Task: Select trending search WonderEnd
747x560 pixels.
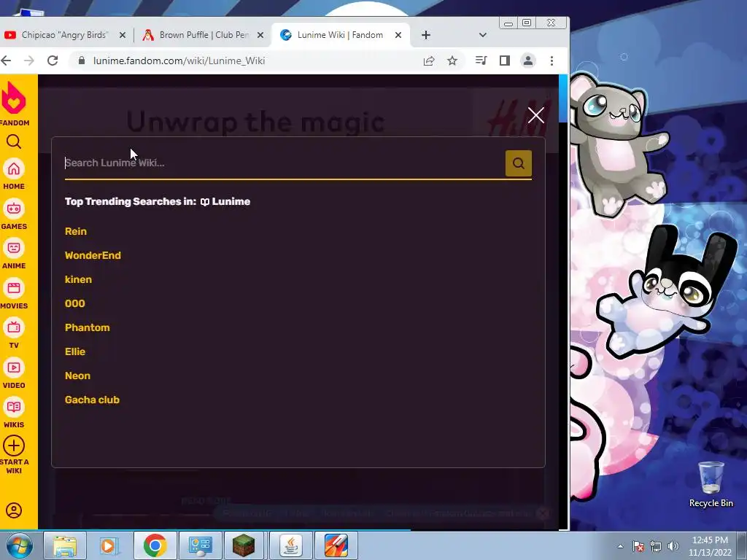Action: click(x=93, y=255)
